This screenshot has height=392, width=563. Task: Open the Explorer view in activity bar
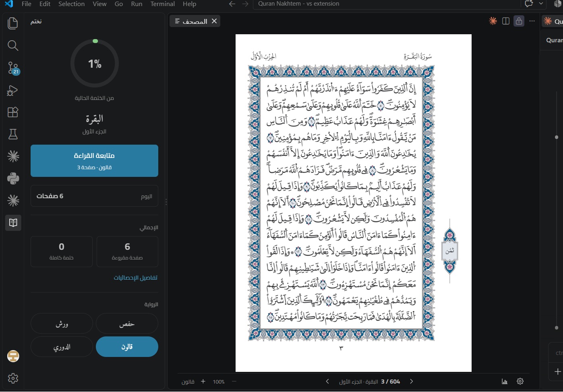13,23
